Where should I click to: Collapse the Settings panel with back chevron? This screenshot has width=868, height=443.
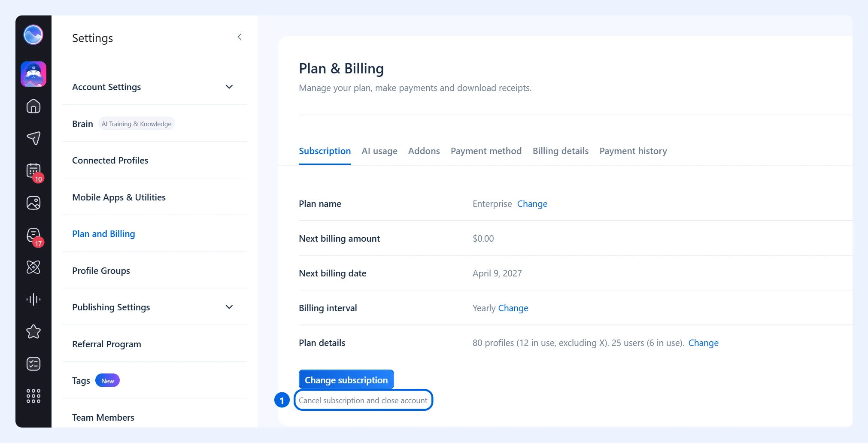pyautogui.click(x=240, y=37)
